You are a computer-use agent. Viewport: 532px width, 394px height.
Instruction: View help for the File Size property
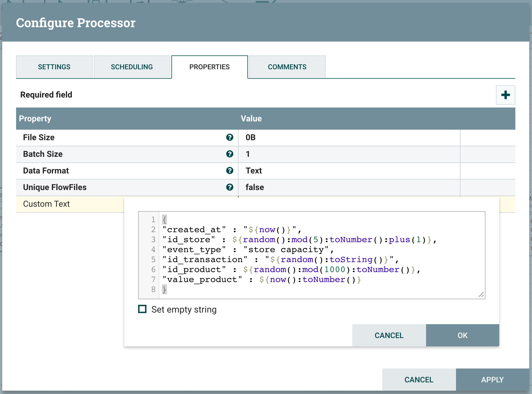pyautogui.click(x=230, y=137)
